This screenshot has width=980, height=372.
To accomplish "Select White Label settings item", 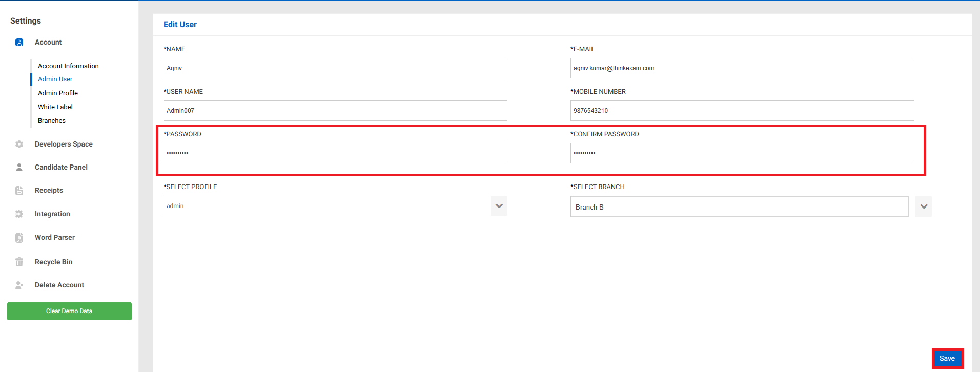I will click(x=55, y=107).
